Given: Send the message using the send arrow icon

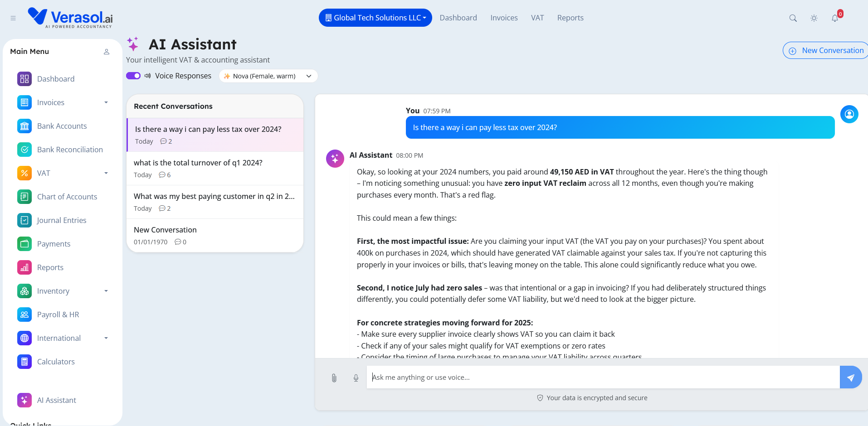Looking at the screenshot, I should coord(851,377).
